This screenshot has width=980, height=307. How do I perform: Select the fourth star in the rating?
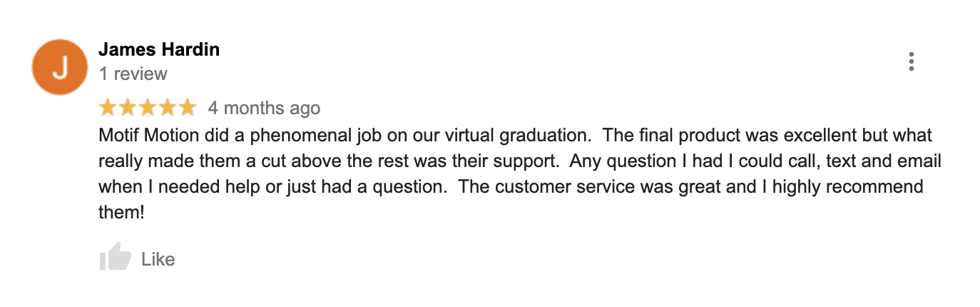(167, 108)
